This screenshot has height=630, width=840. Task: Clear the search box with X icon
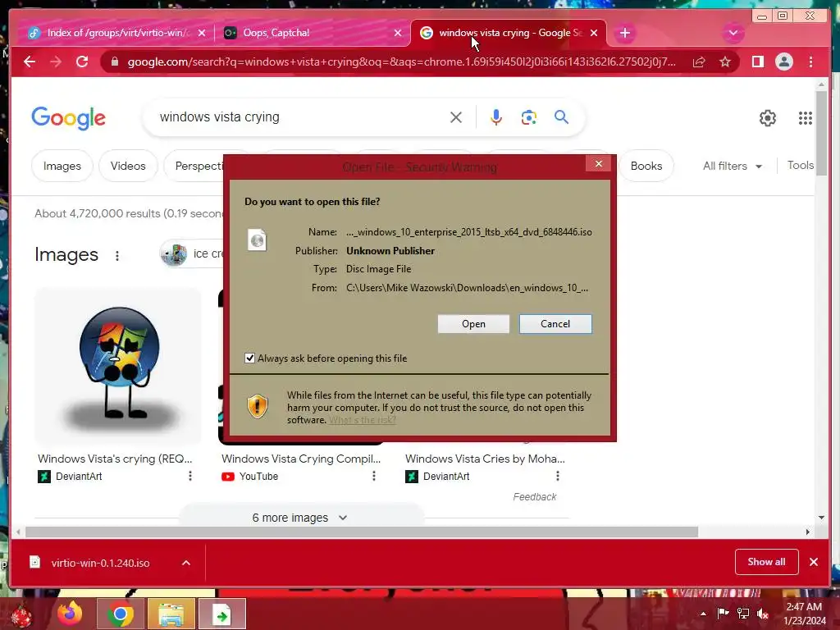[456, 117]
